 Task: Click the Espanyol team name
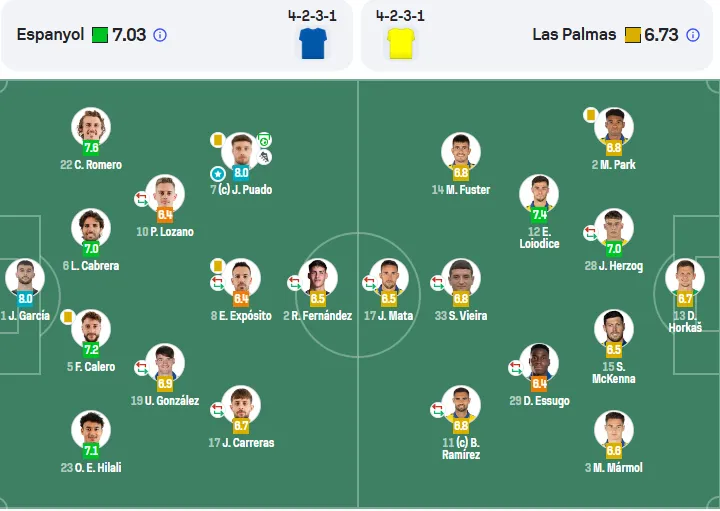(51, 34)
